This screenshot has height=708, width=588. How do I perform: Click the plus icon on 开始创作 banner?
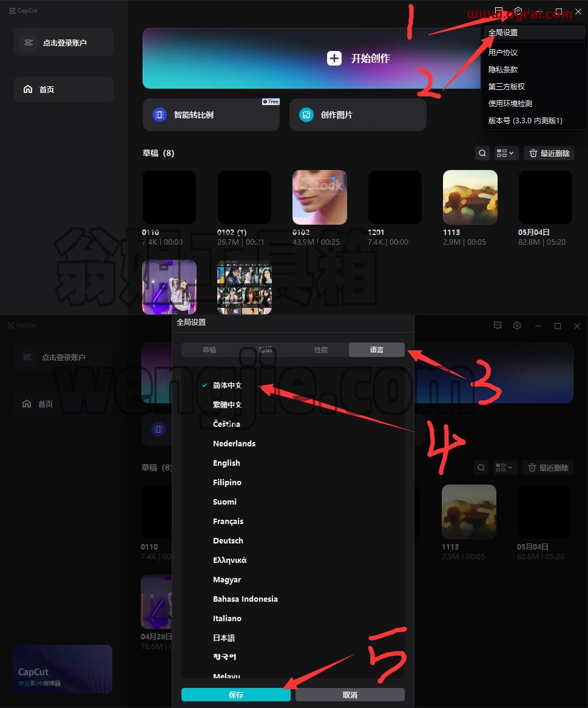click(x=334, y=58)
